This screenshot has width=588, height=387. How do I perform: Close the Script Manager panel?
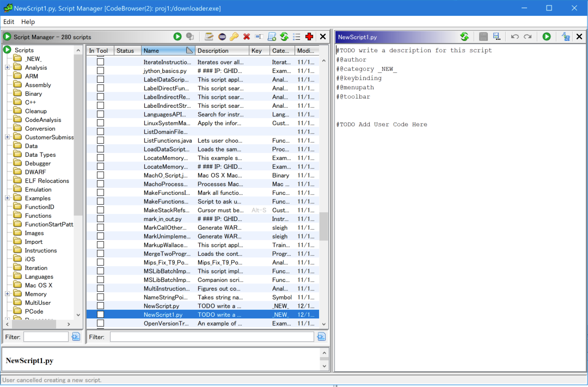[322, 36]
